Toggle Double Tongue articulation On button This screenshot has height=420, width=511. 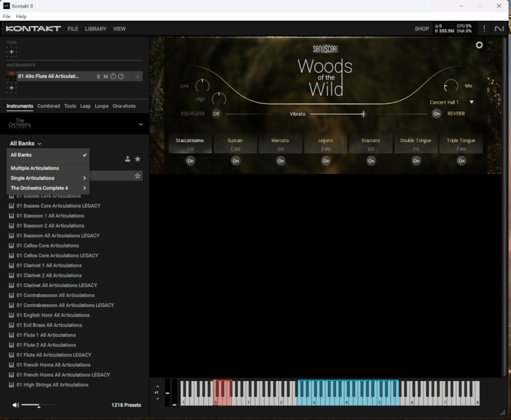pos(416,161)
